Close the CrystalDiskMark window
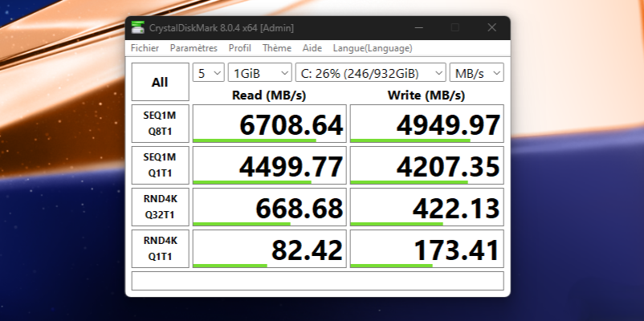Screen dimensions: 644x321 click(x=492, y=28)
